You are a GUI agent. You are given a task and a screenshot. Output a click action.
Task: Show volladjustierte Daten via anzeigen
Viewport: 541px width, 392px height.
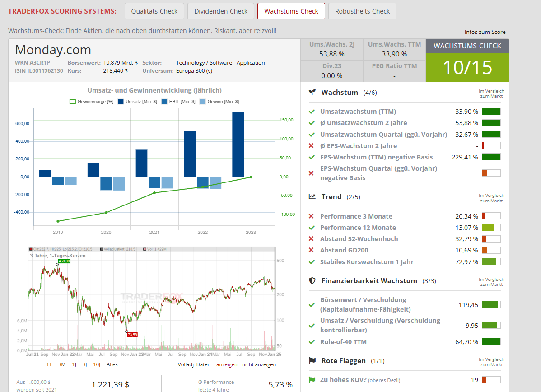pyautogui.click(x=227, y=364)
